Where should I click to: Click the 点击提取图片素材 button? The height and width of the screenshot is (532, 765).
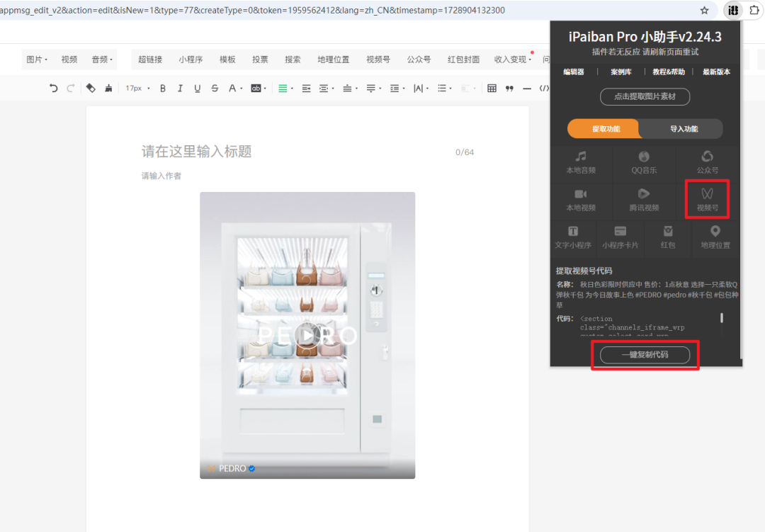pos(645,96)
